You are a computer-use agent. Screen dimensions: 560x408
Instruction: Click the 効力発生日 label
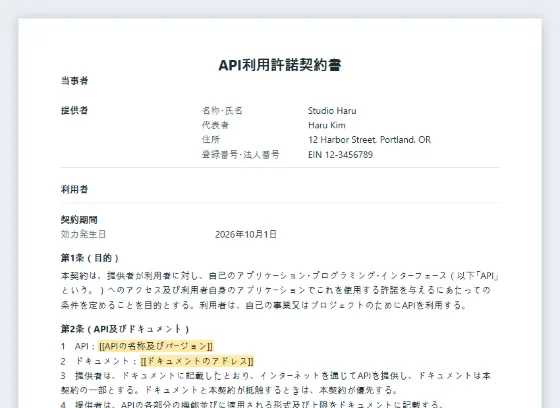pyautogui.click(x=83, y=234)
